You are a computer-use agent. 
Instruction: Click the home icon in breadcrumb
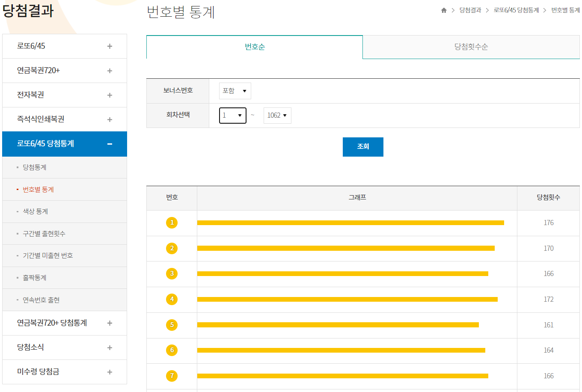pyautogui.click(x=444, y=10)
